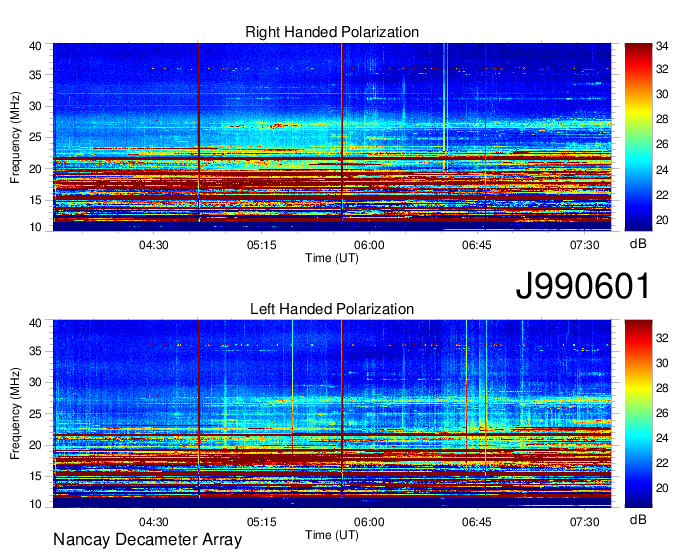Select "22" dB value on Left Handed color bar

click(x=662, y=463)
